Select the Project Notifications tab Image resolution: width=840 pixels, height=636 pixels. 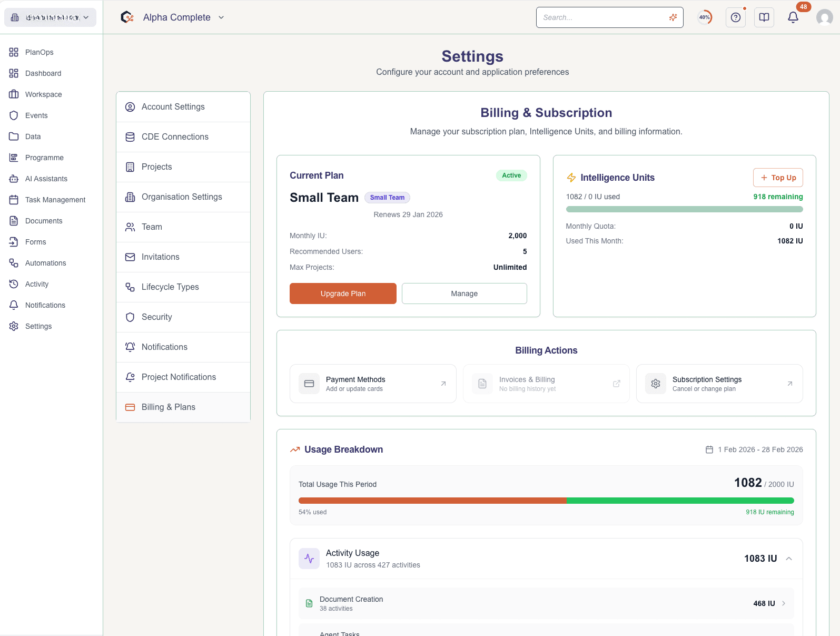click(183, 377)
